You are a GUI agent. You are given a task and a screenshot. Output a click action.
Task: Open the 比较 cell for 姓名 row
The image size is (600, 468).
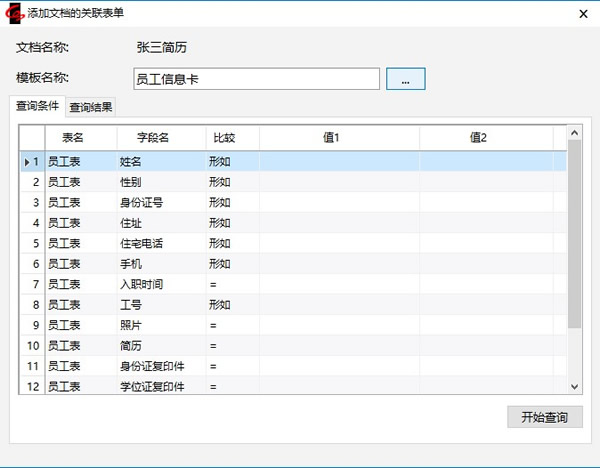(x=231, y=161)
